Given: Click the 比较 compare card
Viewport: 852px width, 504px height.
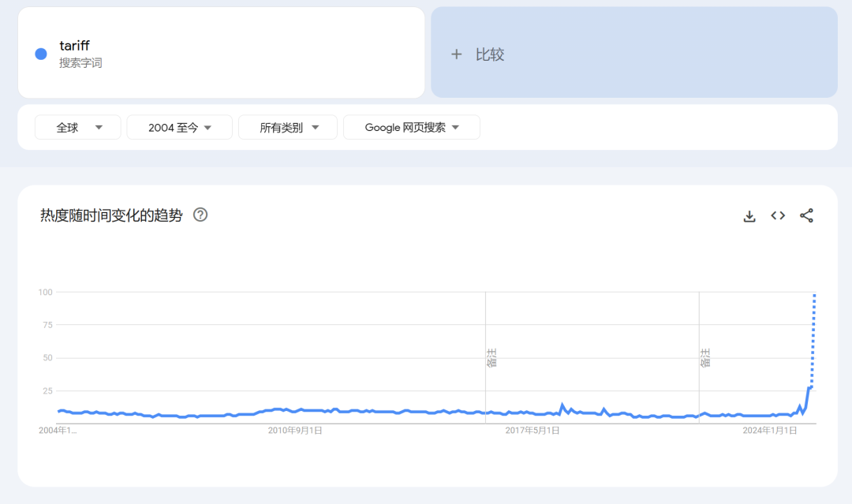Looking at the screenshot, I should (634, 53).
